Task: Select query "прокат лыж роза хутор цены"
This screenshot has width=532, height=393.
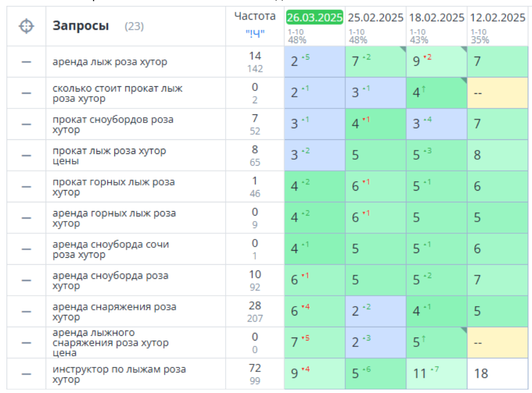Action: 109,156
